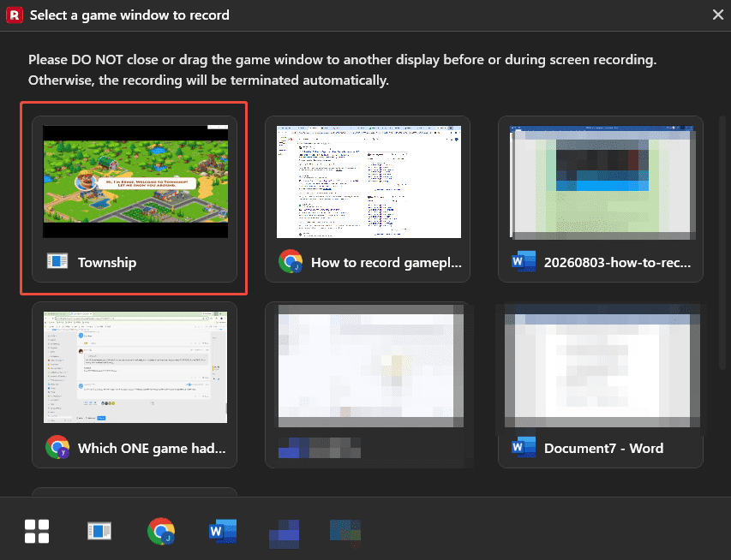Select the 'How to record gamepl...' Chrome window thumbnail
Image resolution: width=731 pixels, height=560 pixels.
tap(368, 182)
